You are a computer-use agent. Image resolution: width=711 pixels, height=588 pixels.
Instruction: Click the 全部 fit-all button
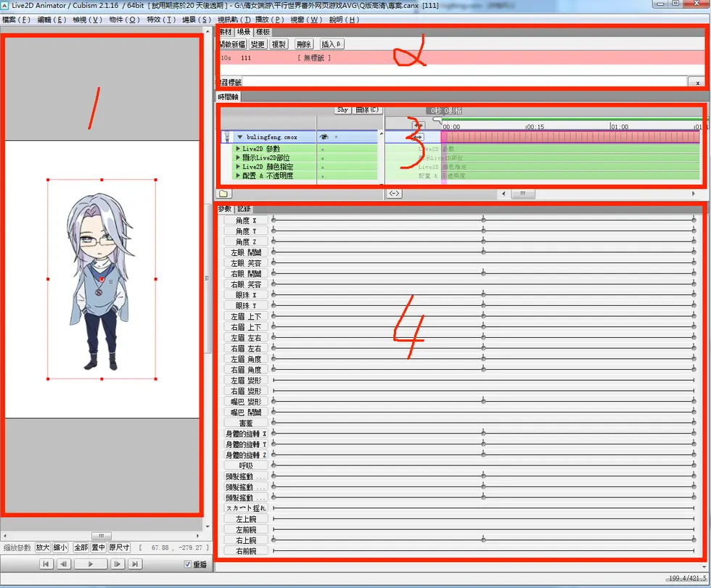[x=81, y=547]
